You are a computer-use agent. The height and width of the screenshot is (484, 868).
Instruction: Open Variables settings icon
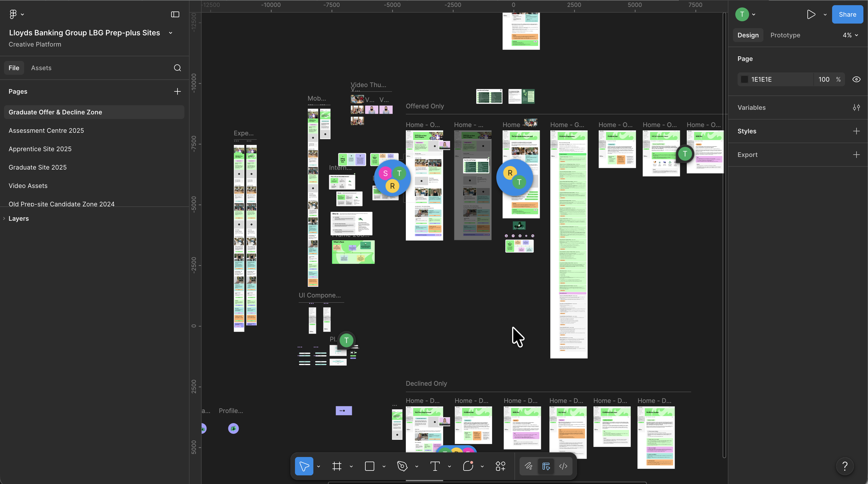(856, 107)
